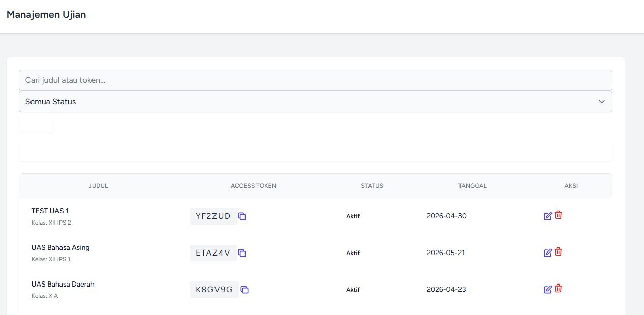This screenshot has width=644, height=315.
Task: Select the TANGGAL column header
Action: point(473,186)
